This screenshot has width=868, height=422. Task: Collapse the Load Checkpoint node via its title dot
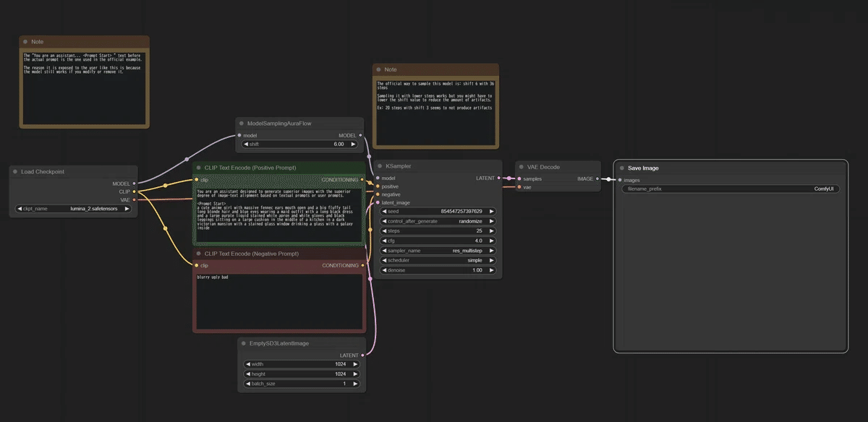click(16, 172)
